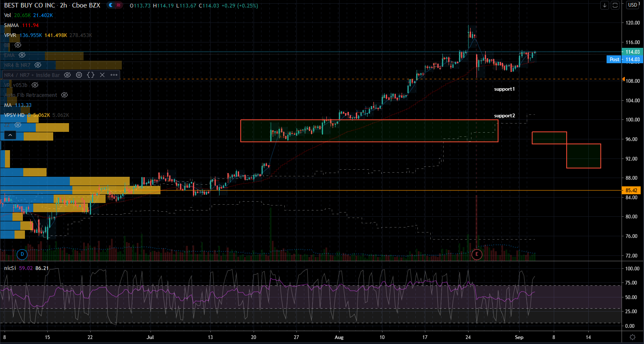This screenshot has width=644, height=344.
Task: Show the hidden BB indicator
Action: (18, 45)
